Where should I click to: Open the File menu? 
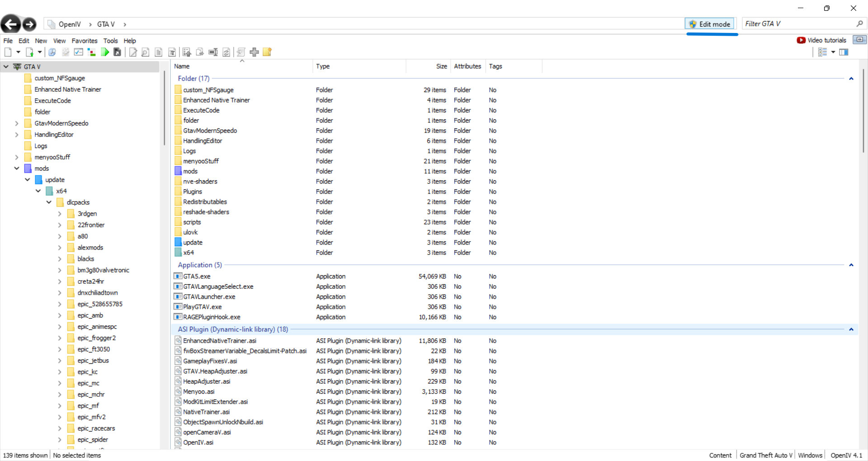(x=8, y=41)
